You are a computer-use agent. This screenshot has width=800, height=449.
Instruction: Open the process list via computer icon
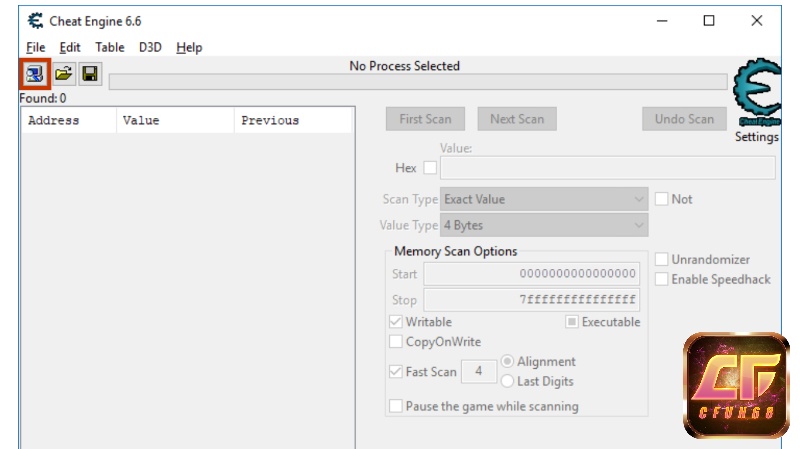35,74
